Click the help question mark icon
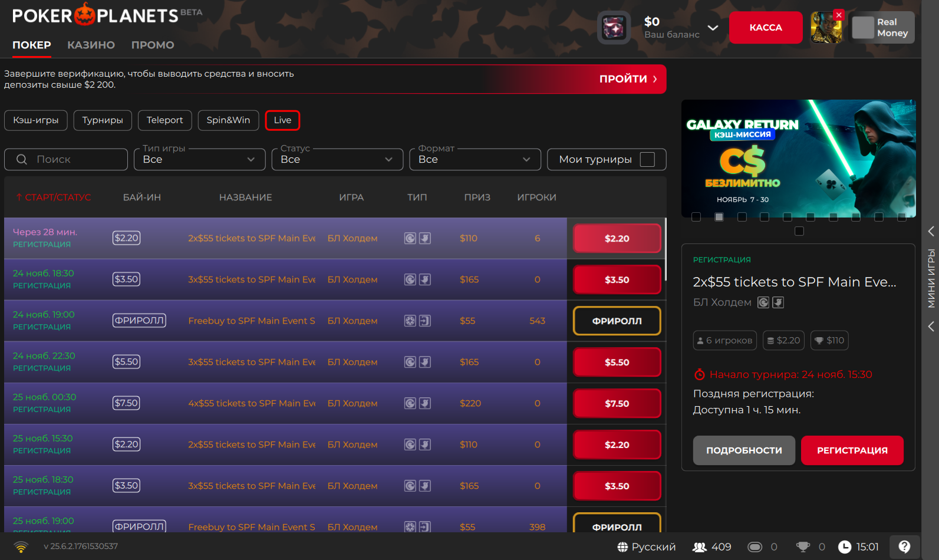Image resolution: width=939 pixels, height=560 pixels. point(904,546)
